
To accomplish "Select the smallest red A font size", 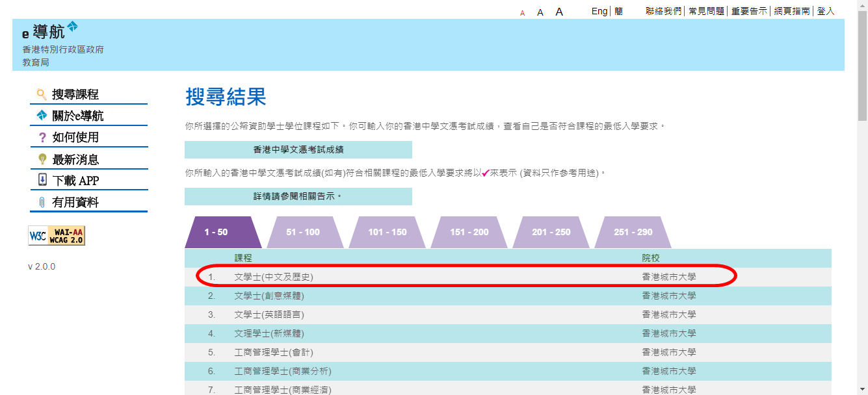I will click(522, 13).
